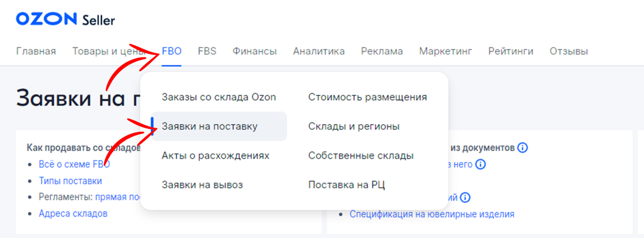Screen dimensions: 644x238
Task: Select "Заказы со склада Ozon" menu entry
Action: tap(219, 97)
